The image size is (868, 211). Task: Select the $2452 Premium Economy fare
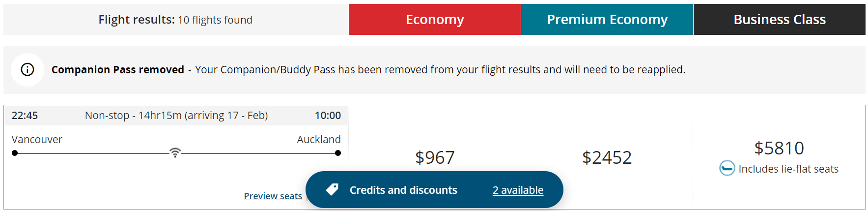coord(607,157)
